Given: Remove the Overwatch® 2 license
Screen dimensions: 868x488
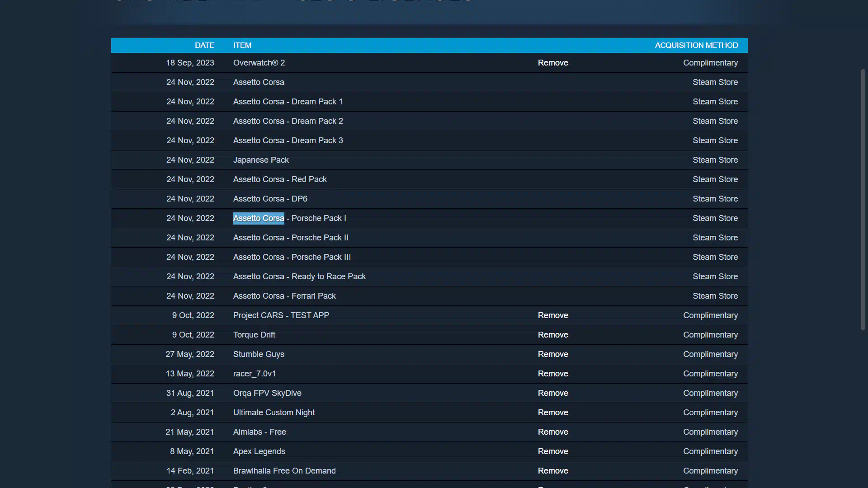Looking at the screenshot, I should click(553, 63).
